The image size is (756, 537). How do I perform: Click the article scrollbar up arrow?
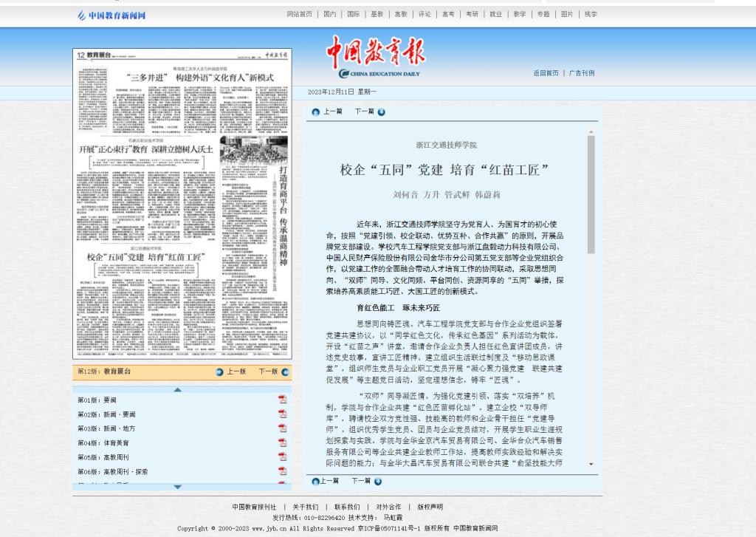[x=591, y=132]
